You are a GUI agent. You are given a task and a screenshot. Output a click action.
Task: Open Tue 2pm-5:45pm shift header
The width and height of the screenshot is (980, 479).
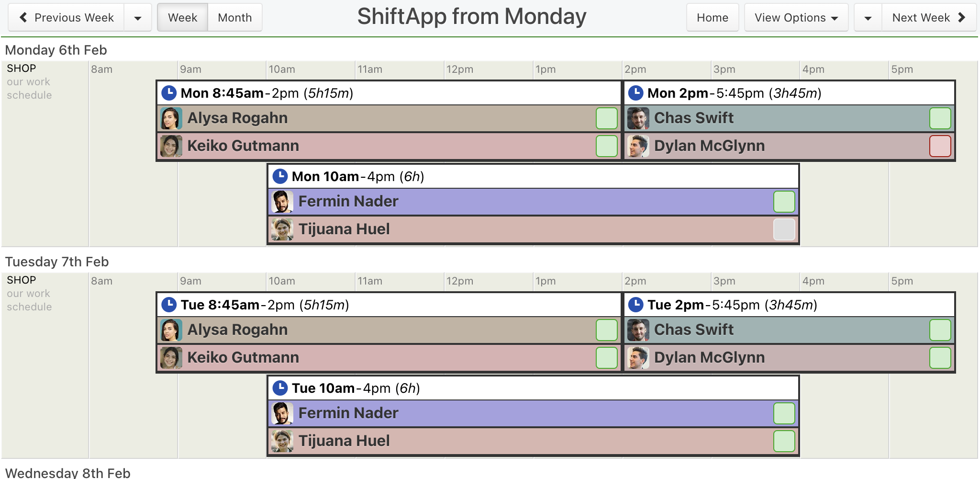coord(790,305)
